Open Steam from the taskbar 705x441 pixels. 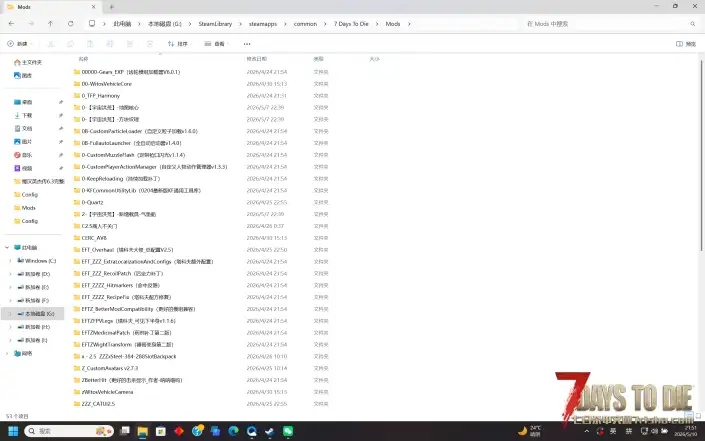coord(269,431)
